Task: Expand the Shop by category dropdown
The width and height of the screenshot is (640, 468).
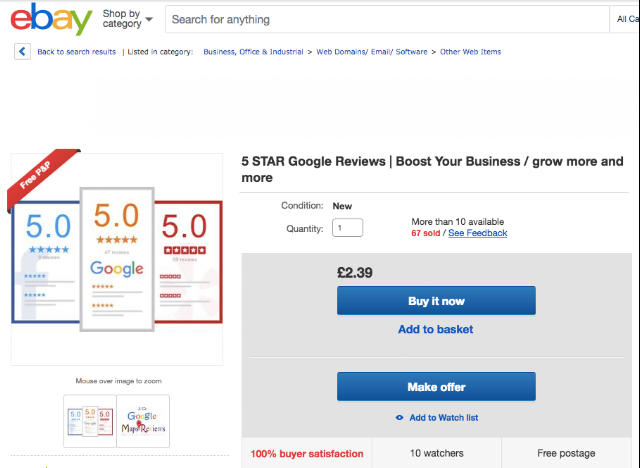Action: point(127,19)
